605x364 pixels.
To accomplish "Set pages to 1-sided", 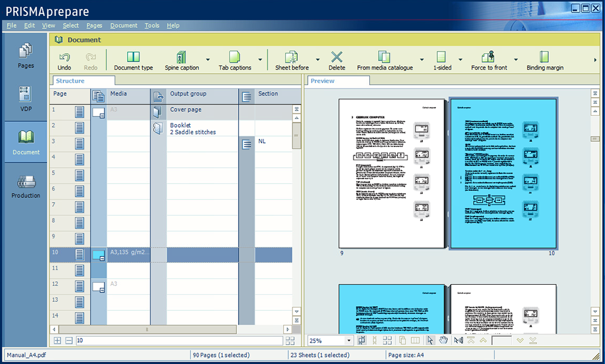I will [442, 61].
